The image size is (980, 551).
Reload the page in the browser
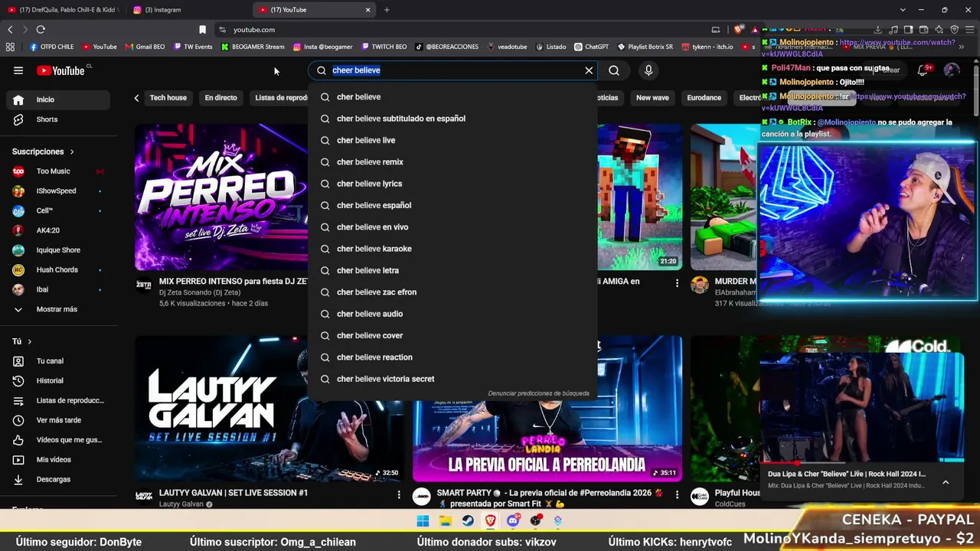[x=41, y=29]
